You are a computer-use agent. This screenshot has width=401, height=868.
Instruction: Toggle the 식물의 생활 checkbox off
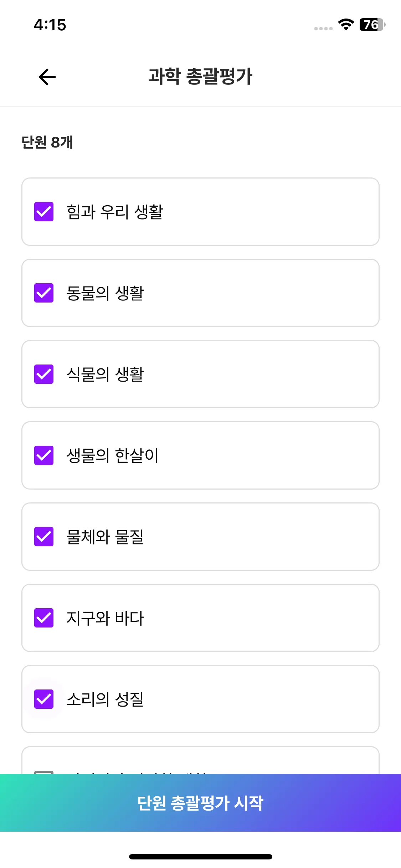tap(44, 374)
